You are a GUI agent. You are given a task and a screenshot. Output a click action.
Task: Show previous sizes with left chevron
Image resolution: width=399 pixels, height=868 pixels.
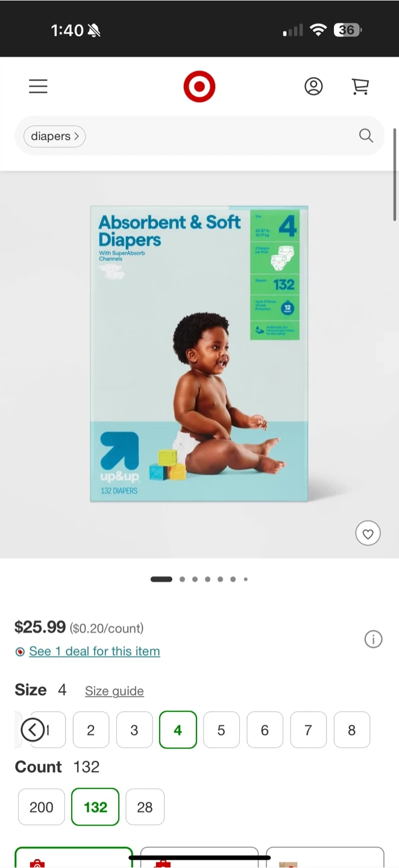pos(33,730)
